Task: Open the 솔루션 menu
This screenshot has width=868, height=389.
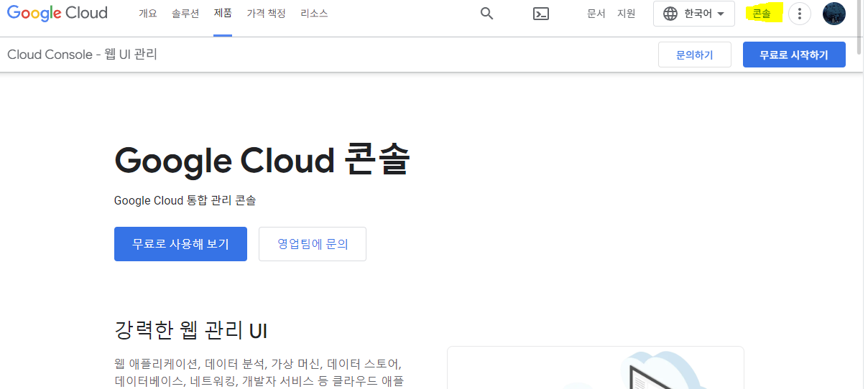Action: pos(185,14)
